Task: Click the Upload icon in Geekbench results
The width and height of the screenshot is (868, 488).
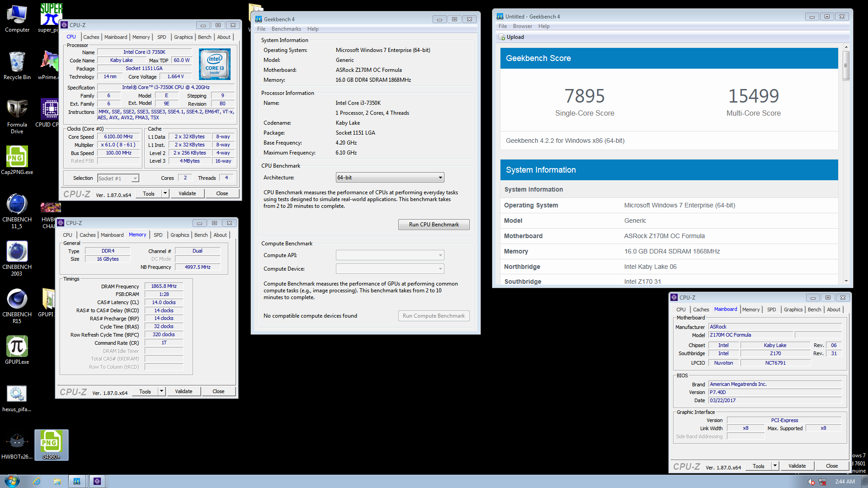Action: click(x=502, y=37)
